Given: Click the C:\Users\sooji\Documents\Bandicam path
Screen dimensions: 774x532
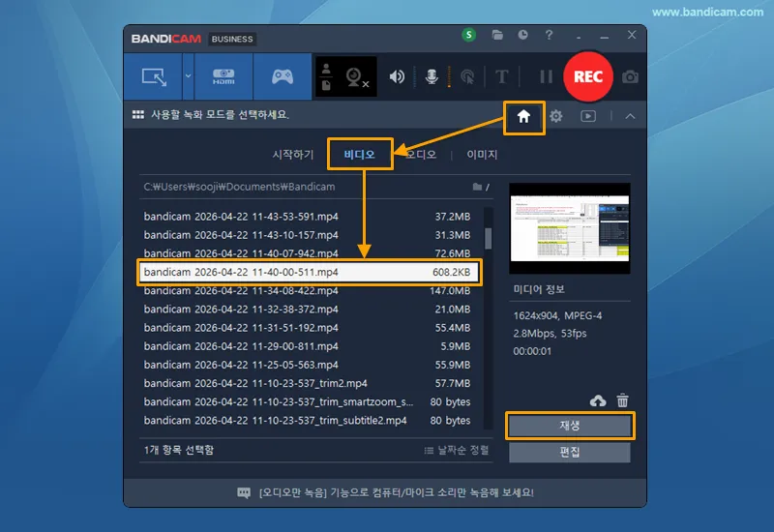Looking at the screenshot, I should click(239, 187).
